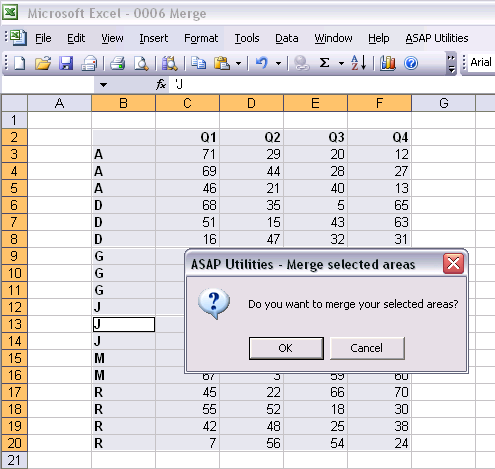Screen dimensions: 495x469
Task: Click the formula bar input showing 'J
Action: point(332,84)
